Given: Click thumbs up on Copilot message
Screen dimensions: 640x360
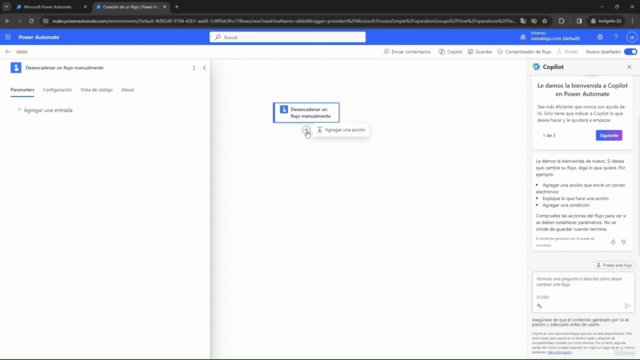Looking at the screenshot, I should (x=613, y=242).
